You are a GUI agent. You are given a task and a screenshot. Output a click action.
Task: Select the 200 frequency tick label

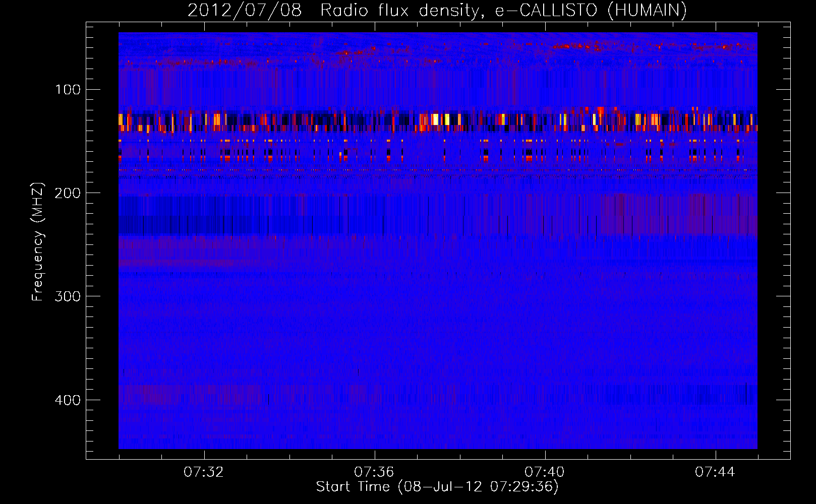coord(68,193)
